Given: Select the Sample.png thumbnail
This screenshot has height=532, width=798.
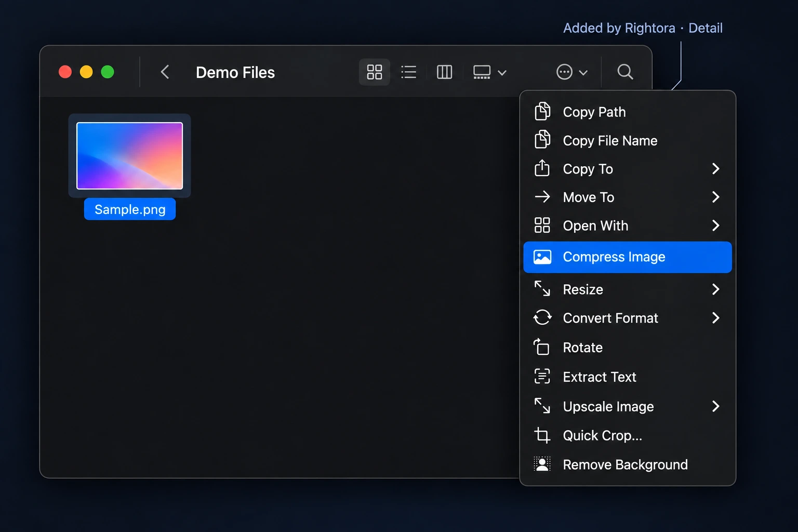Looking at the screenshot, I should pos(129,156).
